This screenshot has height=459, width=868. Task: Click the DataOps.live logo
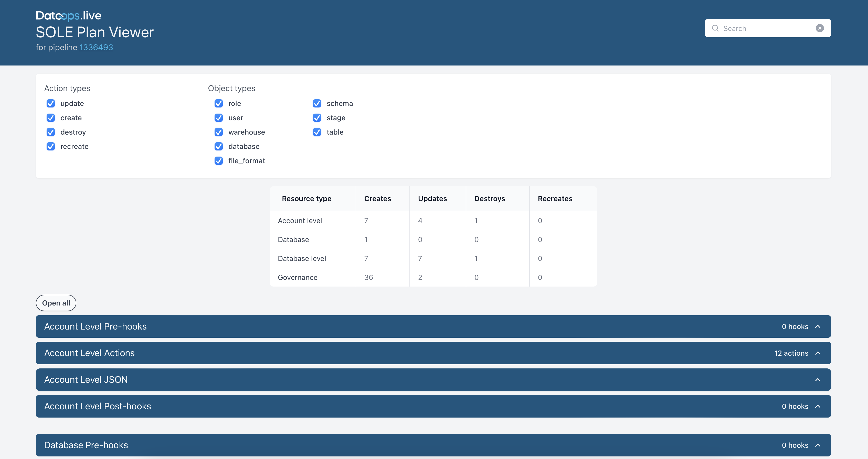tap(68, 16)
